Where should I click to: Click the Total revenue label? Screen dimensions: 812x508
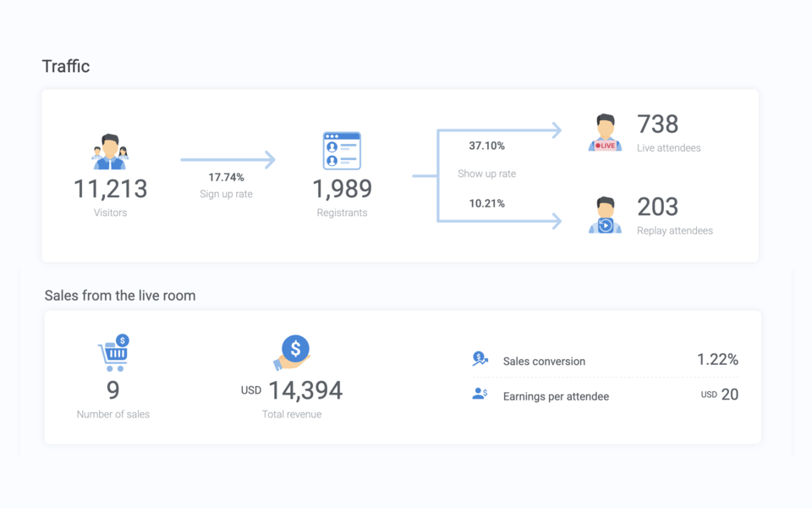coord(292,414)
